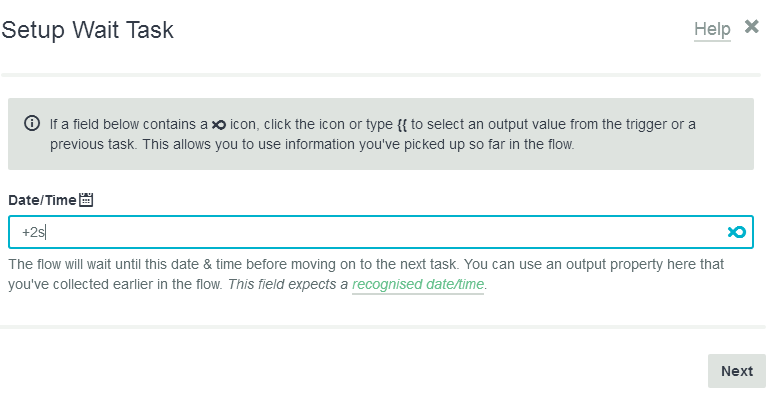Screen dimensions: 771x401
Task: Follow the recognised date/time link
Action: click(x=418, y=284)
